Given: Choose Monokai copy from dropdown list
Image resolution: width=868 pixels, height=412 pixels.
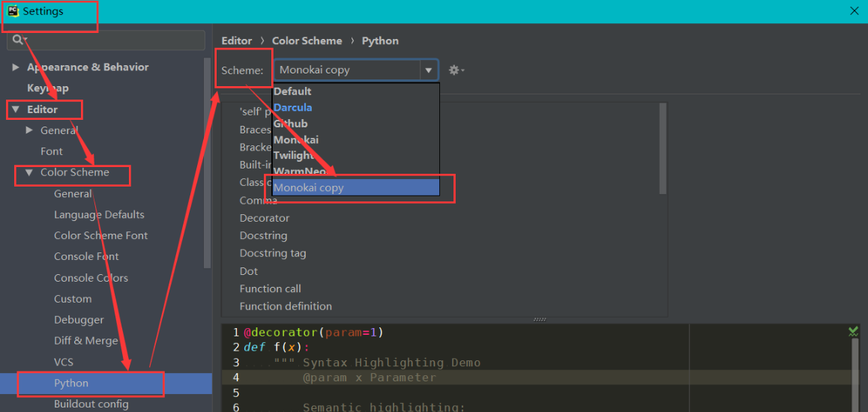Looking at the screenshot, I should [356, 187].
